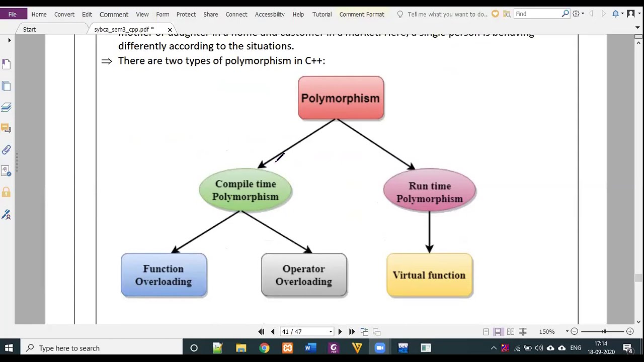Viewport: 644px width, 362px height.
Task: Open the Layers panel icon
Action: tap(6, 107)
